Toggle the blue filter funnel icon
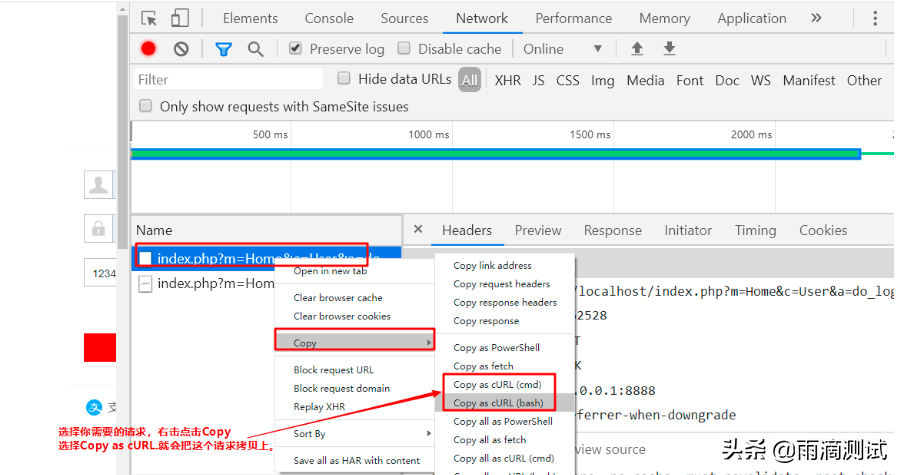901x475 pixels. 224,49
